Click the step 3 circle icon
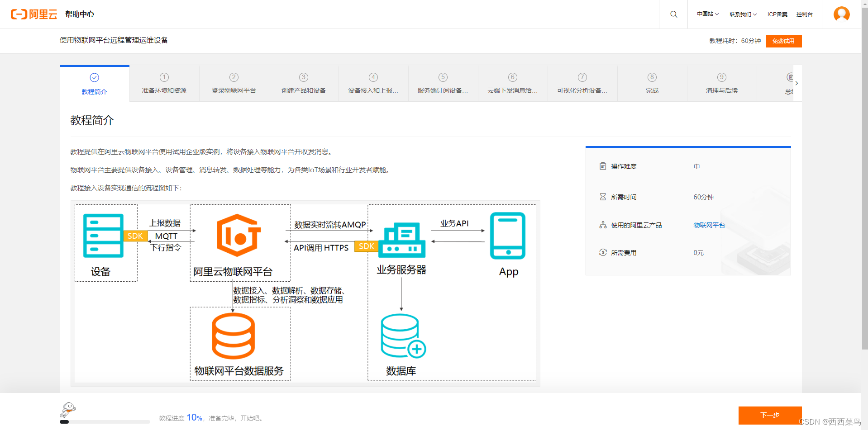Image resolution: width=868 pixels, height=430 pixels. (304, 77)
